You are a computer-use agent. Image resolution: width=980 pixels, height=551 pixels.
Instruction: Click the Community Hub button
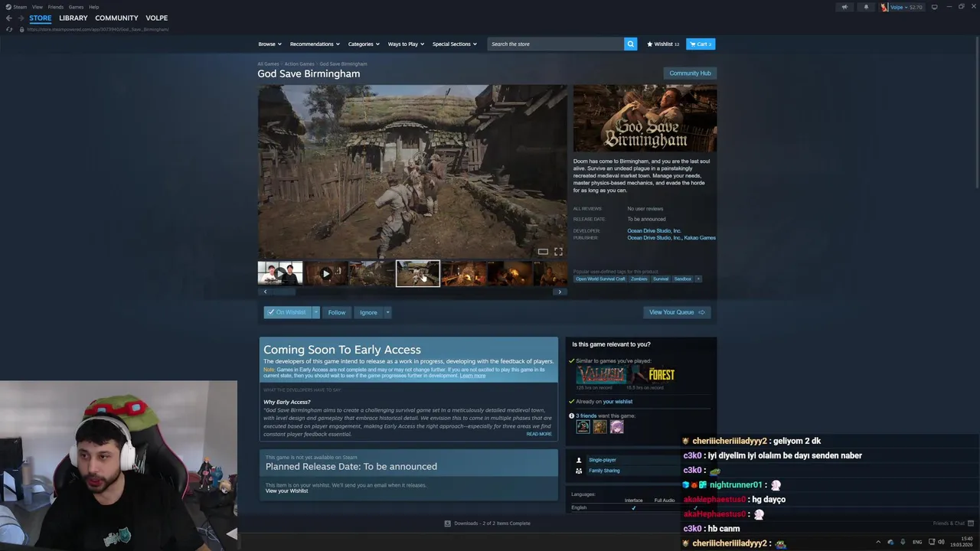(x=690, y=73)
